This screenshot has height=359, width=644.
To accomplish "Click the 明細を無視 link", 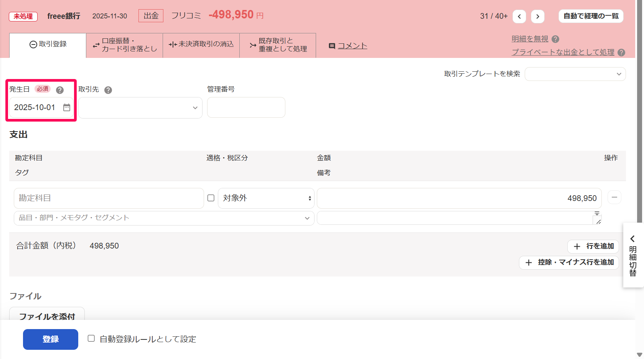I will pos(530,39).
